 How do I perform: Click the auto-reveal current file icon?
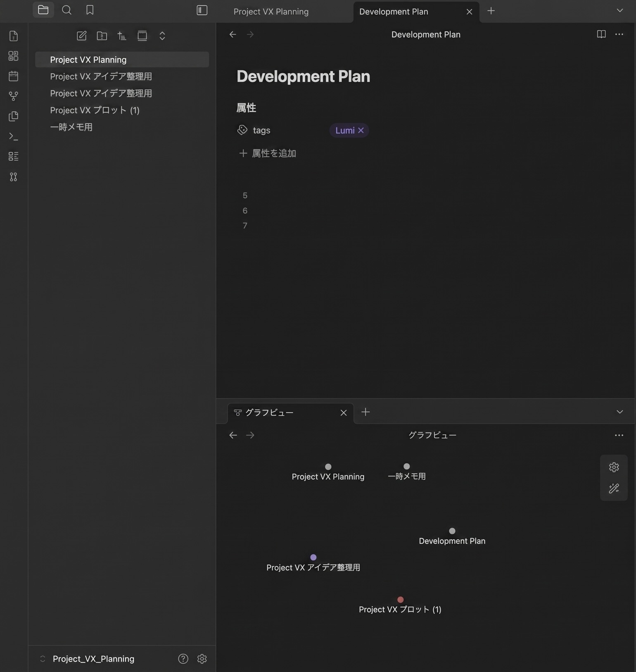click(142, 36)
